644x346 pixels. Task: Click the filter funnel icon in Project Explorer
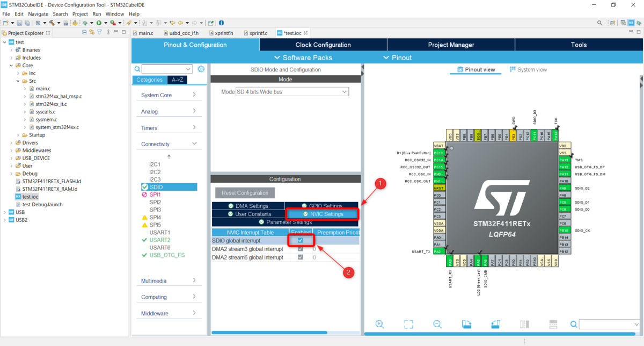click(x=99, y=33)
